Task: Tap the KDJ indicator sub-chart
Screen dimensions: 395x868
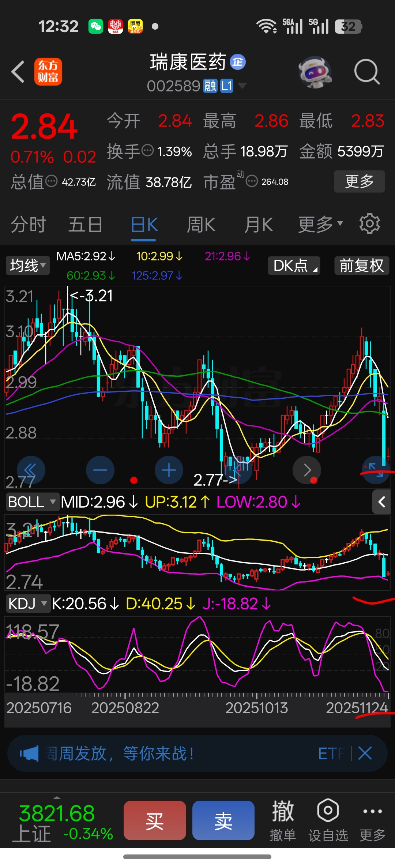Action: click(x=197, y=655)
